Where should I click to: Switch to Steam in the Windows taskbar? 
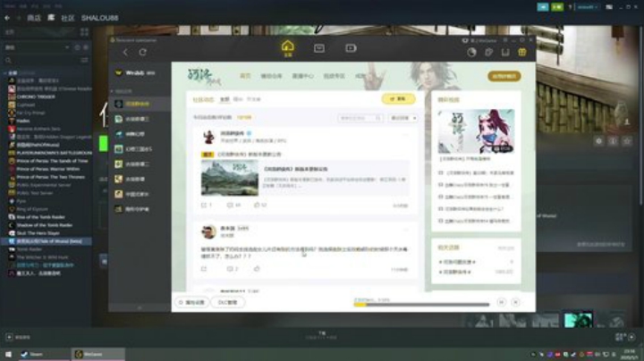[x=44, y=354]
